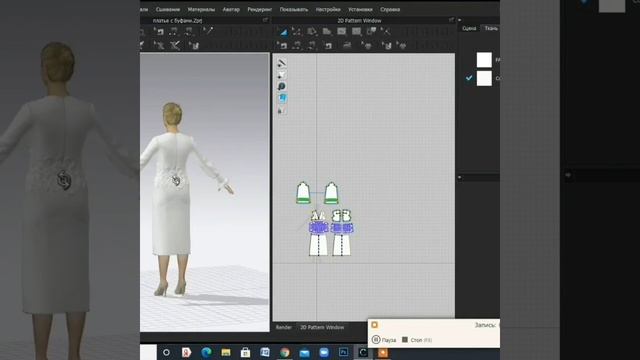Open Microsoft Store from the taskbar
This screenshot has width=640, height=360.
245,352
